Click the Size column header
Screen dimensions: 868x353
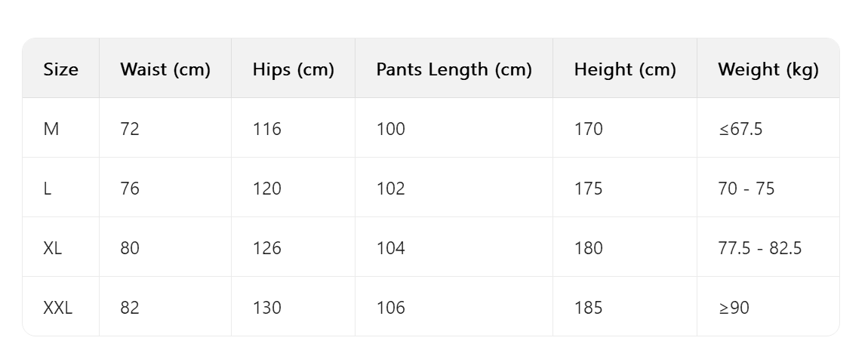(x=61, y=69)
